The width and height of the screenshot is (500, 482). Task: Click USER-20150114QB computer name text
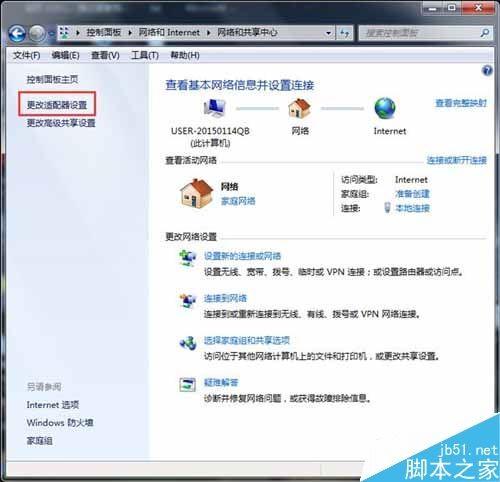pos(210,131)
